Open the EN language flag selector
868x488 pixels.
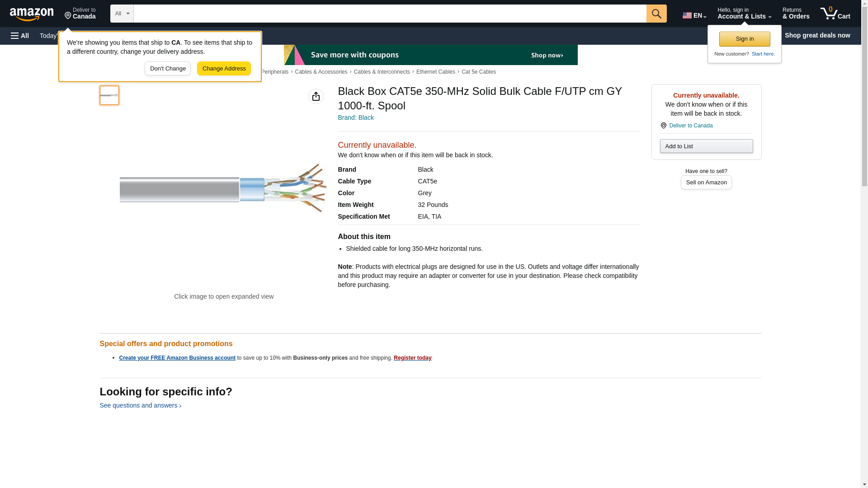point(694,15)
